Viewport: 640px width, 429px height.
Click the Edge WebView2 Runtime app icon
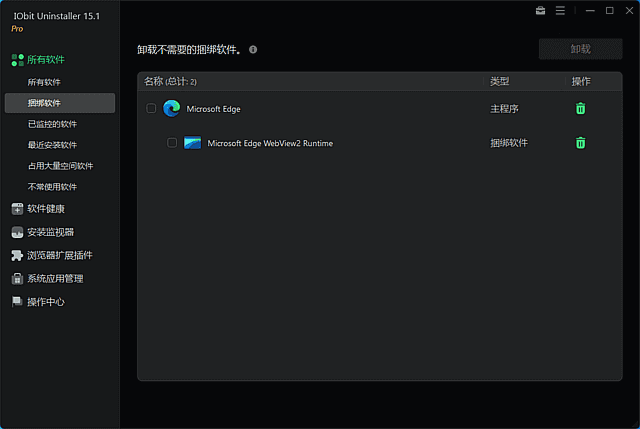tap(193, 143)
